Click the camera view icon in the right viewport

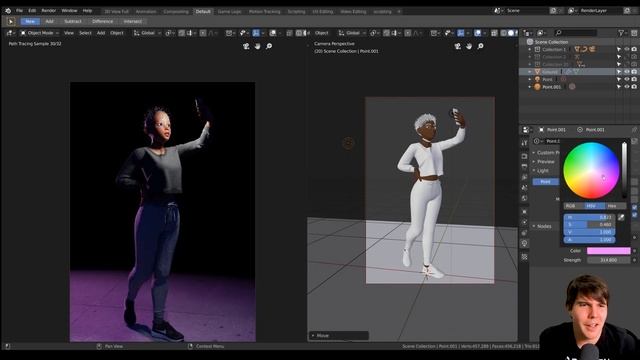[x=458, y=46]
